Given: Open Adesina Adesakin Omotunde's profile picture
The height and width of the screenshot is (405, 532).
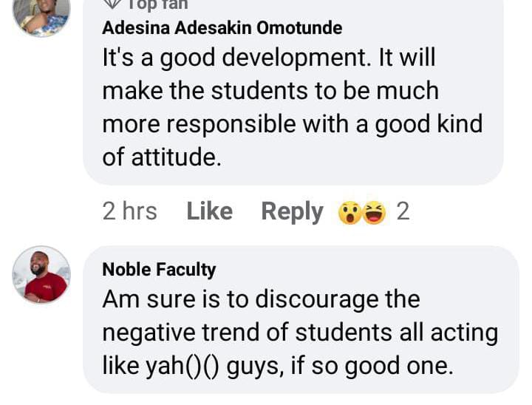Looking at the screenshot, I should click(x=41, y=15).
